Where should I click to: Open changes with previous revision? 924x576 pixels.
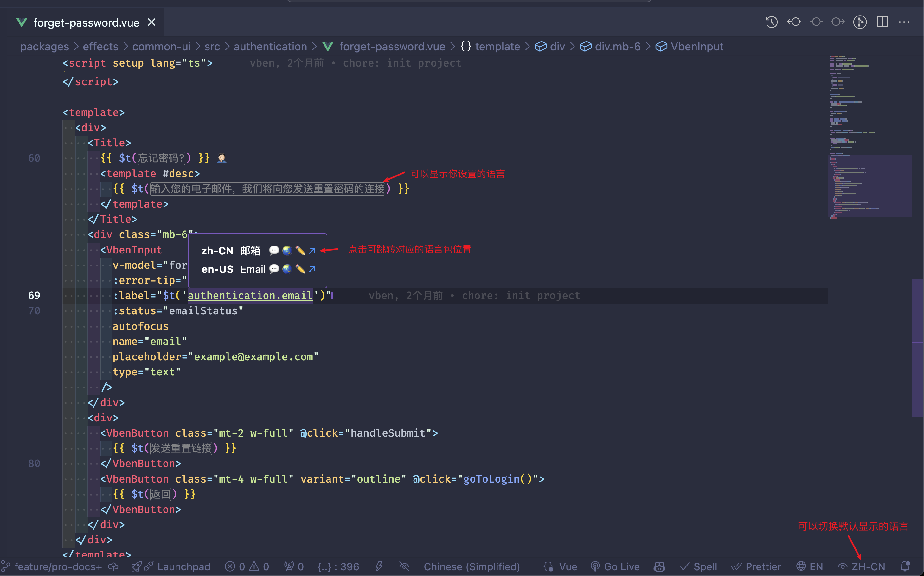[794, 22]
